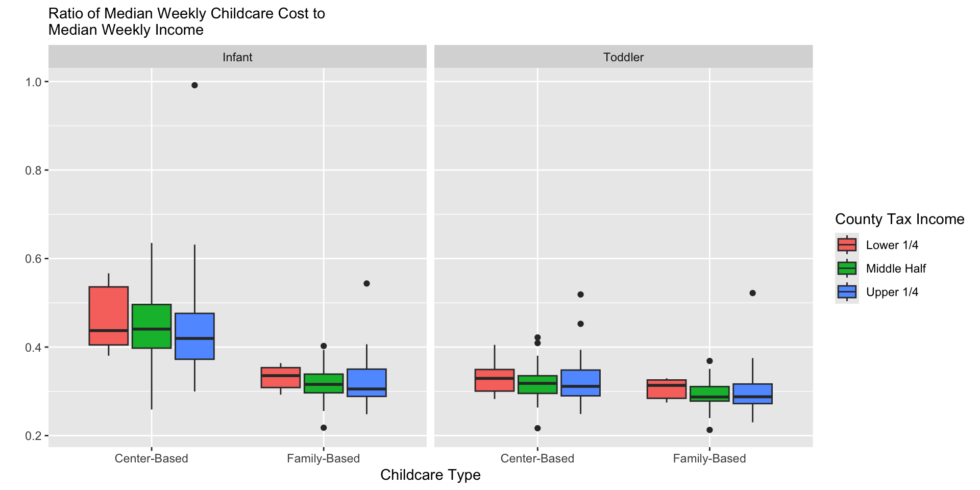Screen dimensions: 980x490
Task: Click the Toddler panel's Family-Based axis label
Action: tap(709, 459)
